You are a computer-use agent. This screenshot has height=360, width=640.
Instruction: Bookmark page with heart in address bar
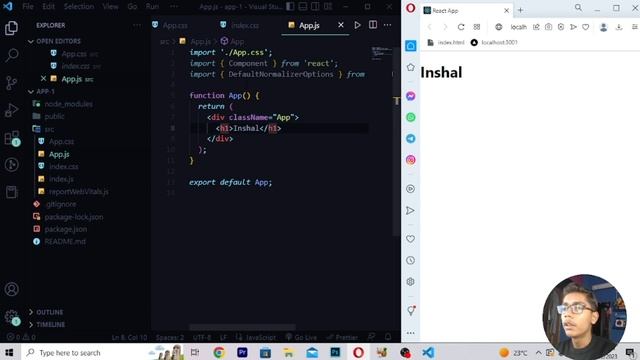586,27
